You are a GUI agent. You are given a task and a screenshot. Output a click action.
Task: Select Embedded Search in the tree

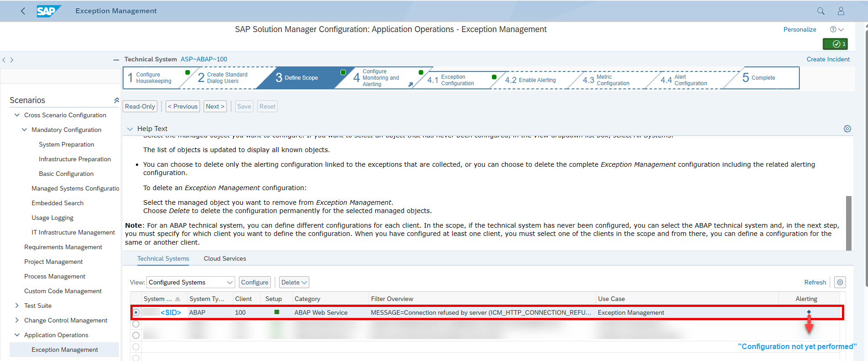pyautogui.click(x=58, y=203)
